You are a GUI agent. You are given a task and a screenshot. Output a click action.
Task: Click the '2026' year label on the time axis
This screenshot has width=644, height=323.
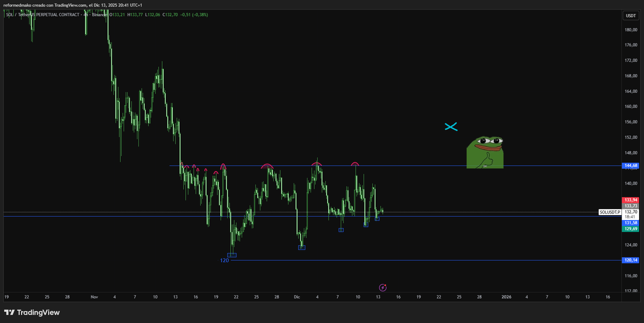(506, 296)
